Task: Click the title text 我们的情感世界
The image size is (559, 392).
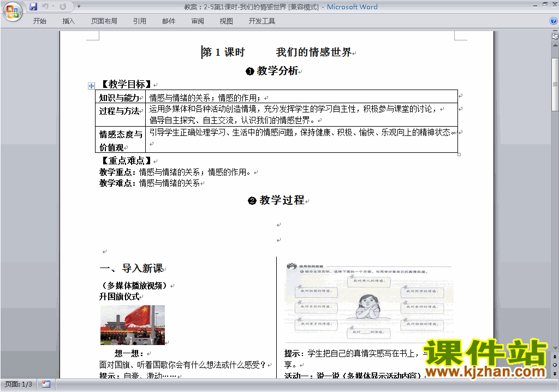Action: [314, 52]
